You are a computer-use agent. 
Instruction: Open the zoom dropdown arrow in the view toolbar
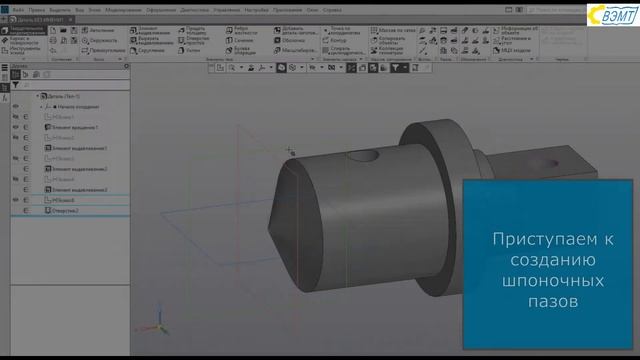241,68
